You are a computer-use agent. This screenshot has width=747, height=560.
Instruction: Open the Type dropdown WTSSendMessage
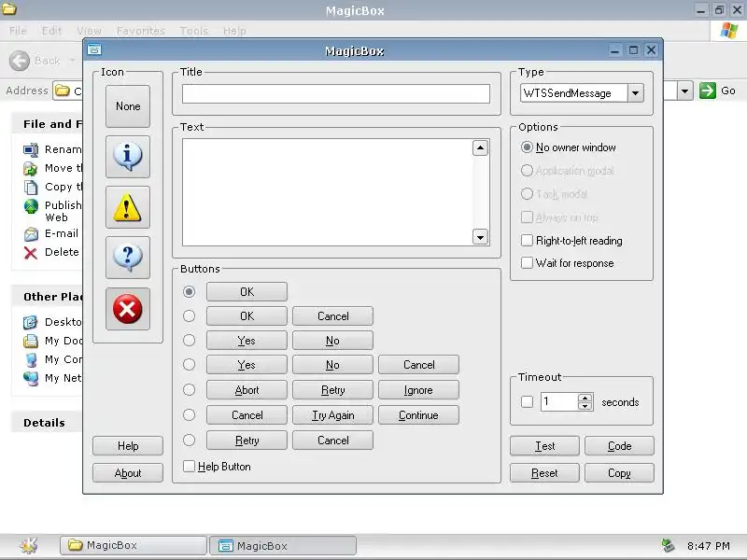pyautogui.click(x=636, y=92)
